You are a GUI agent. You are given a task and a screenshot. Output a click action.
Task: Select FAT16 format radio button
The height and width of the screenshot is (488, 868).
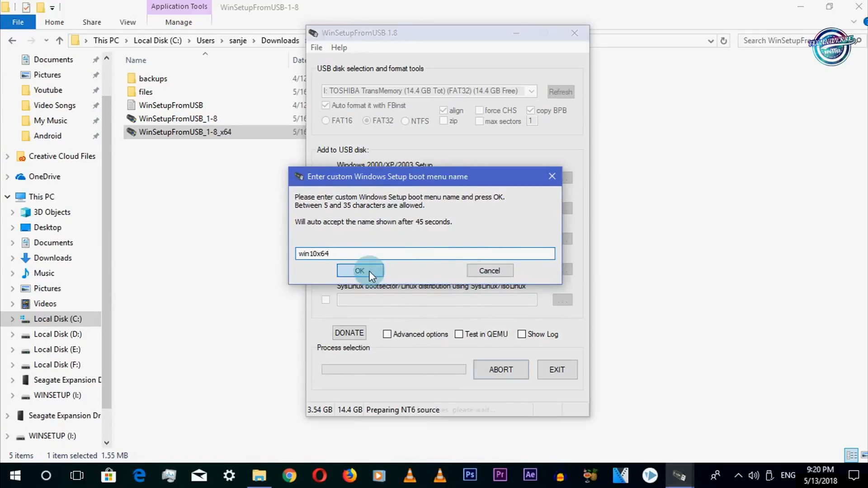pos(325,121)
